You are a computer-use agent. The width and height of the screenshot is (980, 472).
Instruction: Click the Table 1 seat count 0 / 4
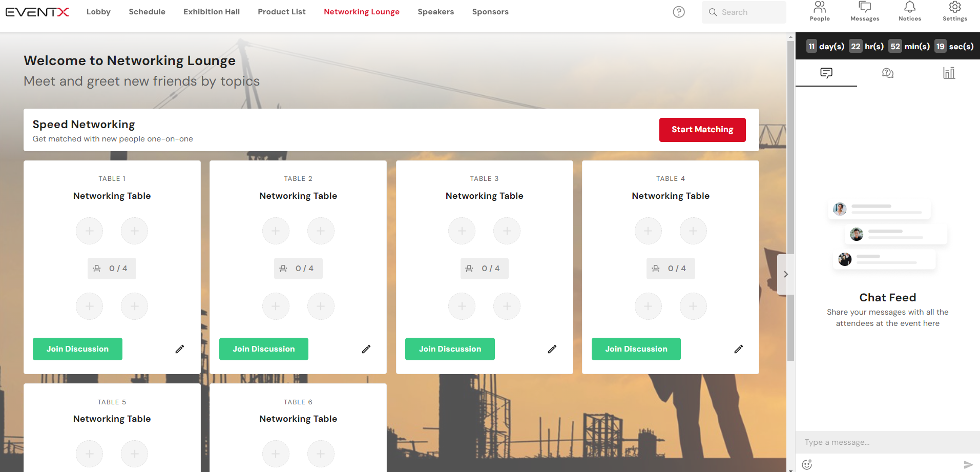(112, 269)
